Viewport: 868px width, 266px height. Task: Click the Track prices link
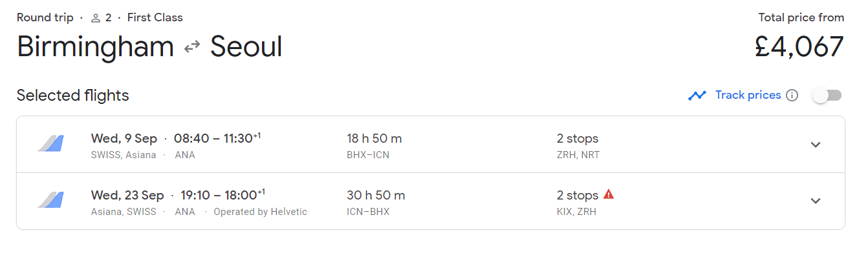coord(748,96)
